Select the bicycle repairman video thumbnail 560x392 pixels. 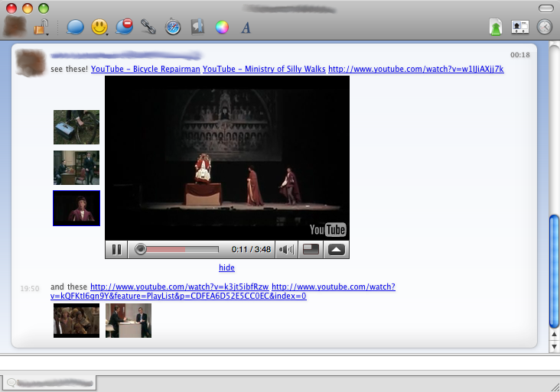coord(77,127)
